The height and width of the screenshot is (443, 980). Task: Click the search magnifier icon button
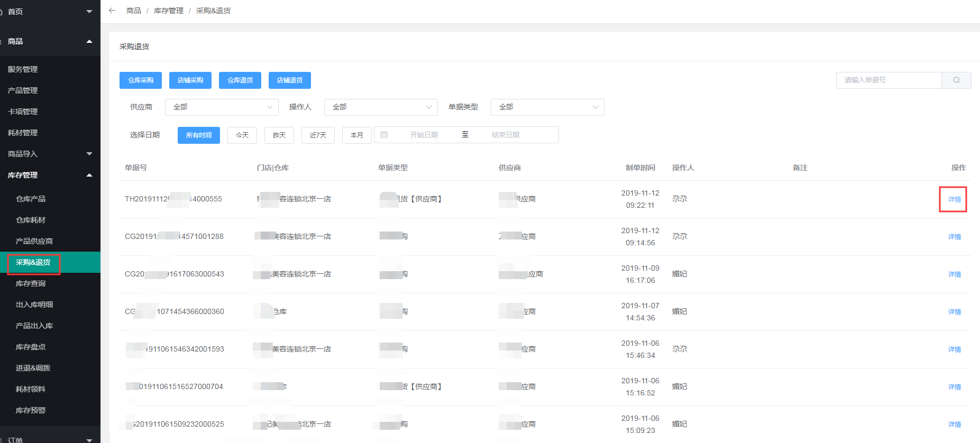pyautogui.click(x=956, y=80)
